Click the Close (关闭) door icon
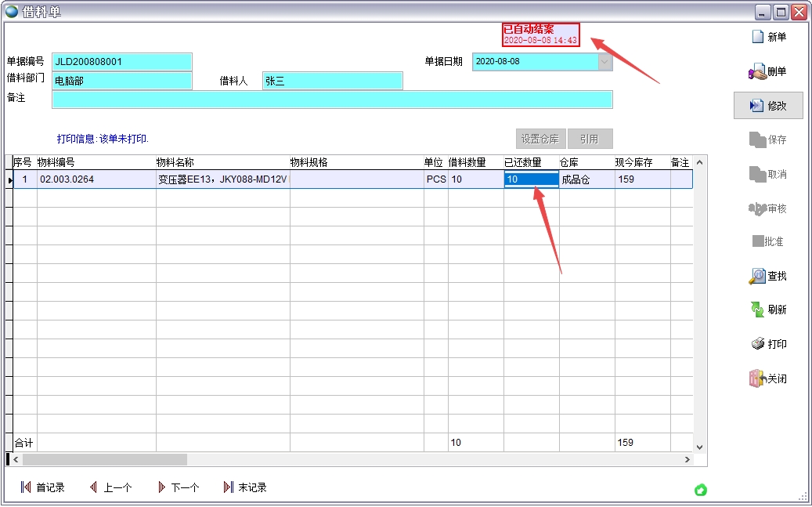The width and height of the screenshot is (812, 507). click(757, 379)
